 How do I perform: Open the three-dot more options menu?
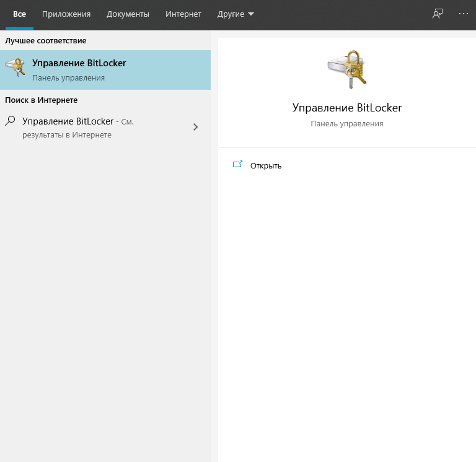point(464,14)
